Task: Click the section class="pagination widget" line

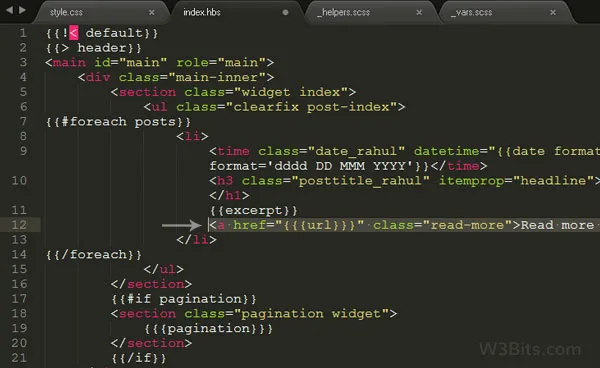Action: (254, 314)
